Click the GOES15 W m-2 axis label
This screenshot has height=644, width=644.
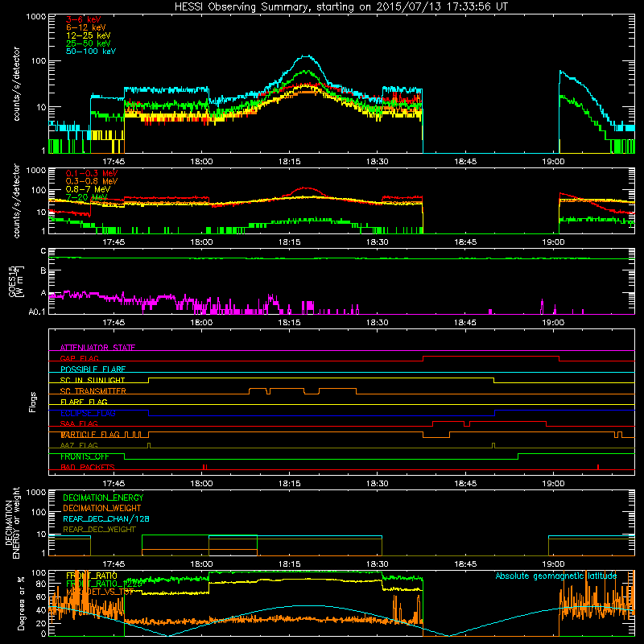pos(16,281)
